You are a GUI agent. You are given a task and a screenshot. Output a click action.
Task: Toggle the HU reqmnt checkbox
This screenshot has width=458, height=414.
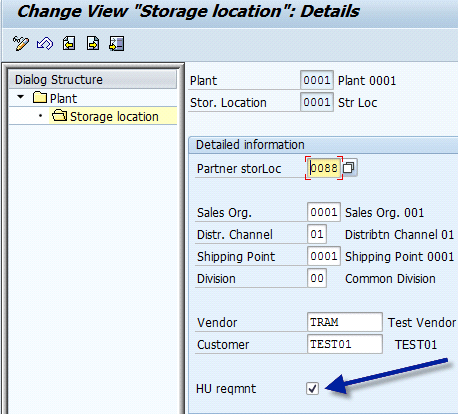click(x=312, y=388)
